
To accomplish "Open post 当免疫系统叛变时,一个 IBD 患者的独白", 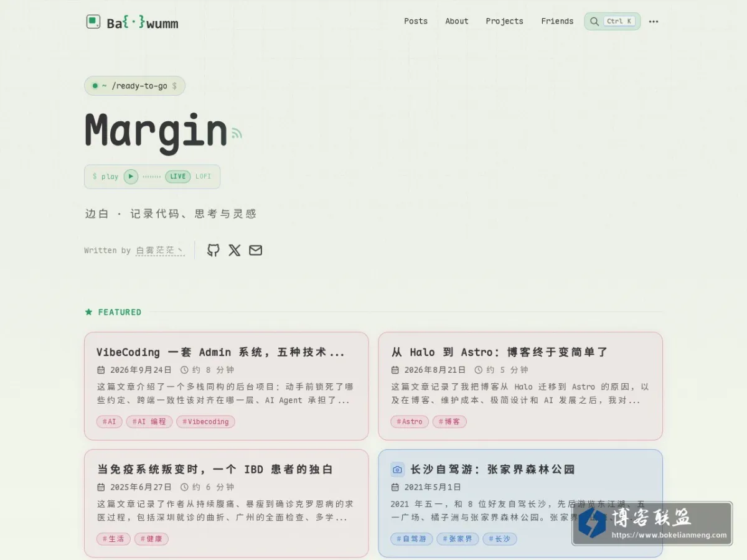I will [215, 469].
